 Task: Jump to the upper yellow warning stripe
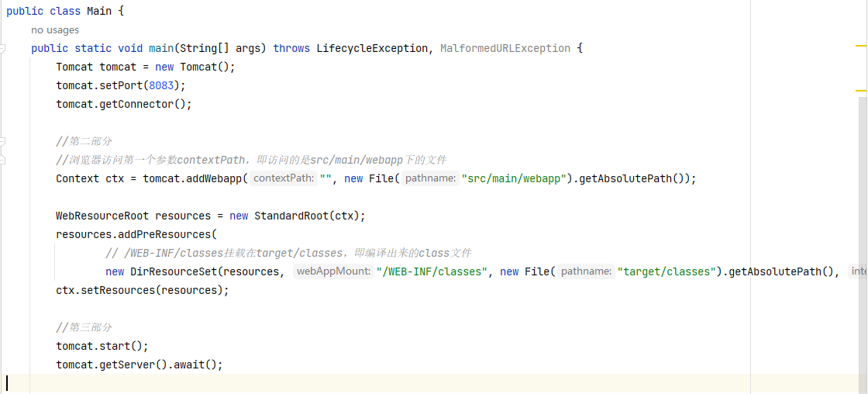point(860,47)
